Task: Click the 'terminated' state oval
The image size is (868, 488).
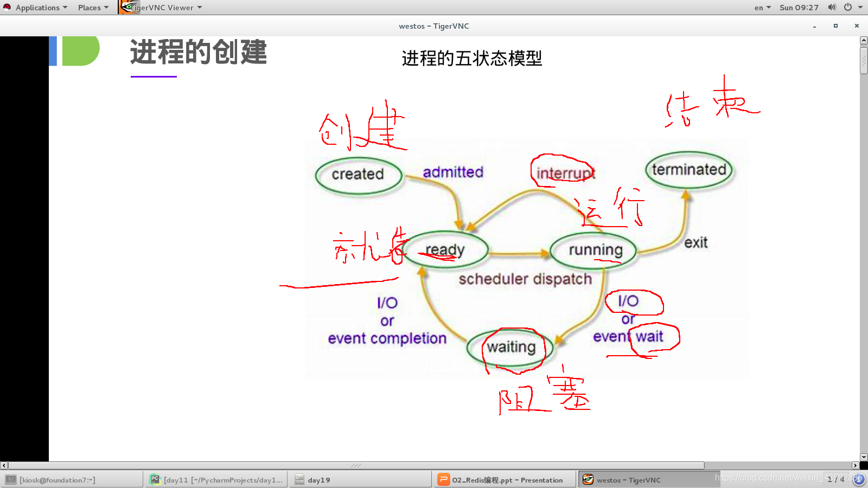Action: click(x=689, y=170)
